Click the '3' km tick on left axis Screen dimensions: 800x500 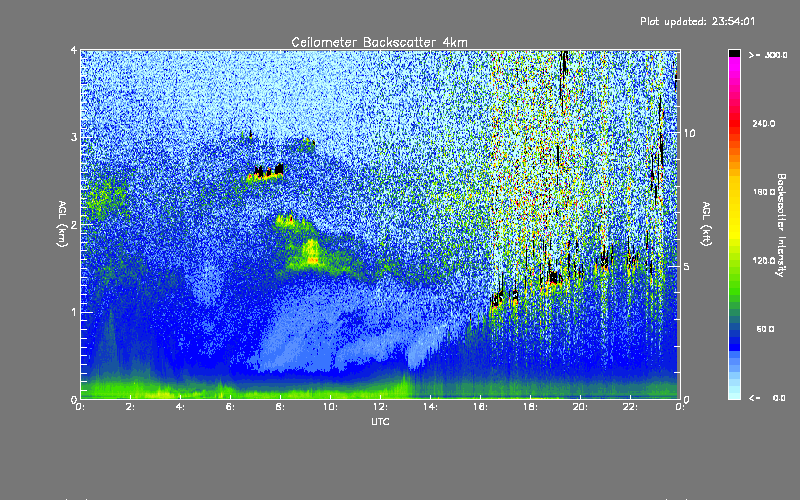click(x=74, y=137)
